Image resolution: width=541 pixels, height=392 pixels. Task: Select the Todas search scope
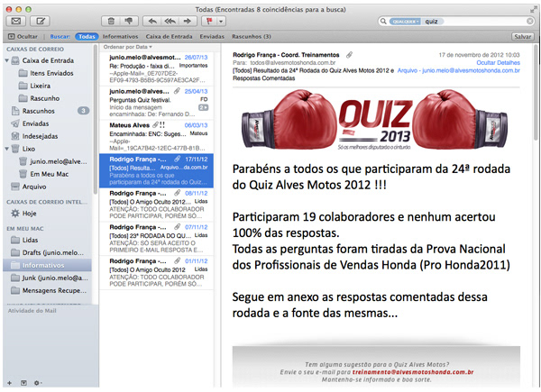point(87,36)
